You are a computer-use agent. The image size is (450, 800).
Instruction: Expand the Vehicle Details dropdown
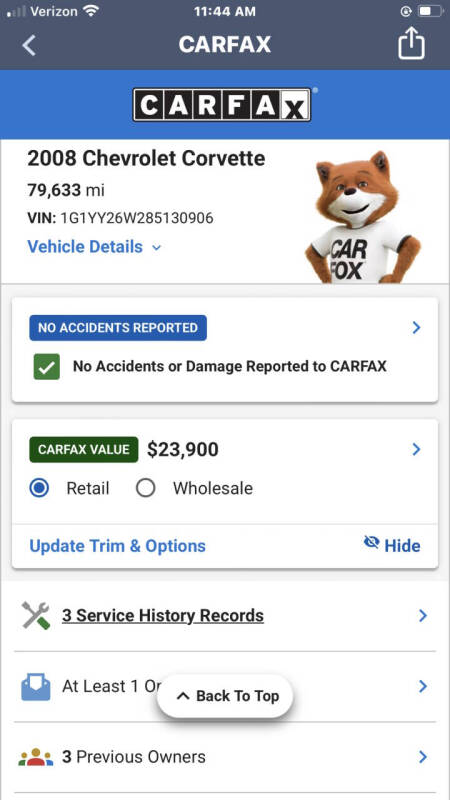tap(94, 247)
